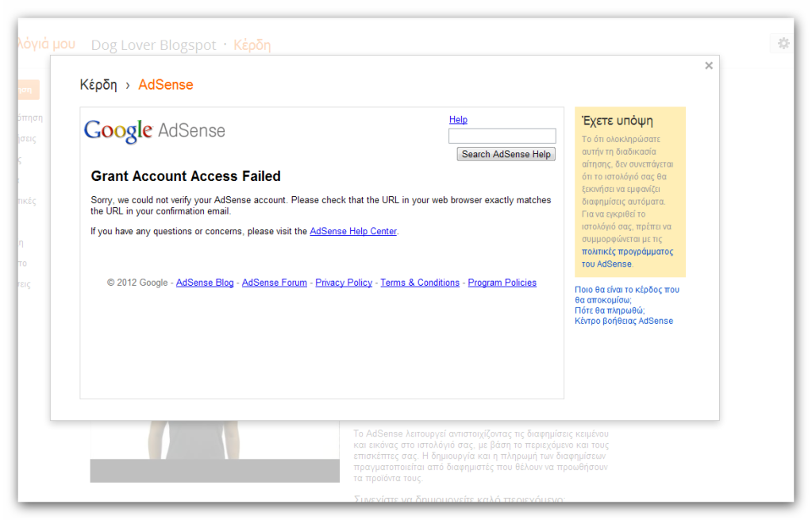Click the orange Κέρδη header link
This screenshot has width=812, height=520.
pos(252,45)
